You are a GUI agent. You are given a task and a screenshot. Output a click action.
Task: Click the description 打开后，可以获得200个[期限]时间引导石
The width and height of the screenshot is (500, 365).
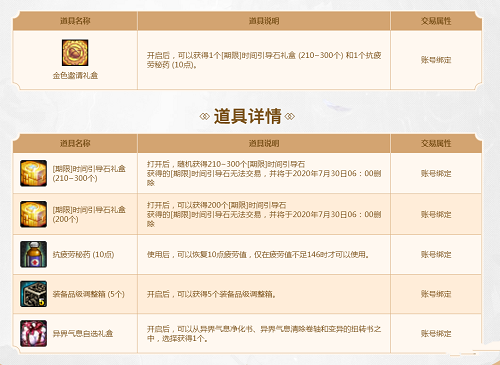pos(264,214)
